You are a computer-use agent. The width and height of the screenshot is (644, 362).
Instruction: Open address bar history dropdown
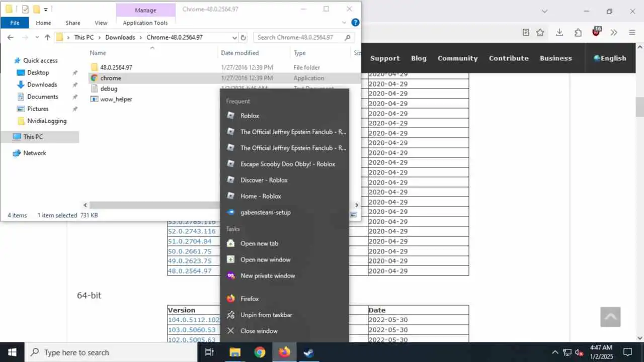(x=234, y=37)
